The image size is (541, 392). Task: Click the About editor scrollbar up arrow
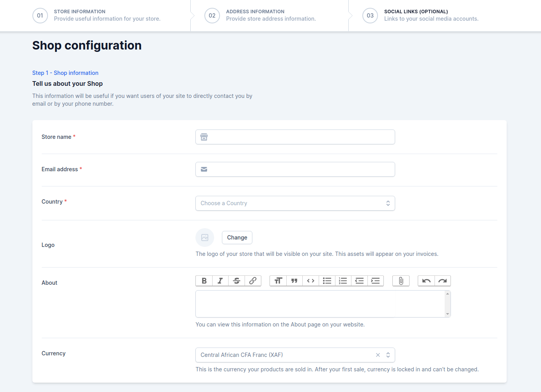tap(448, 293)
